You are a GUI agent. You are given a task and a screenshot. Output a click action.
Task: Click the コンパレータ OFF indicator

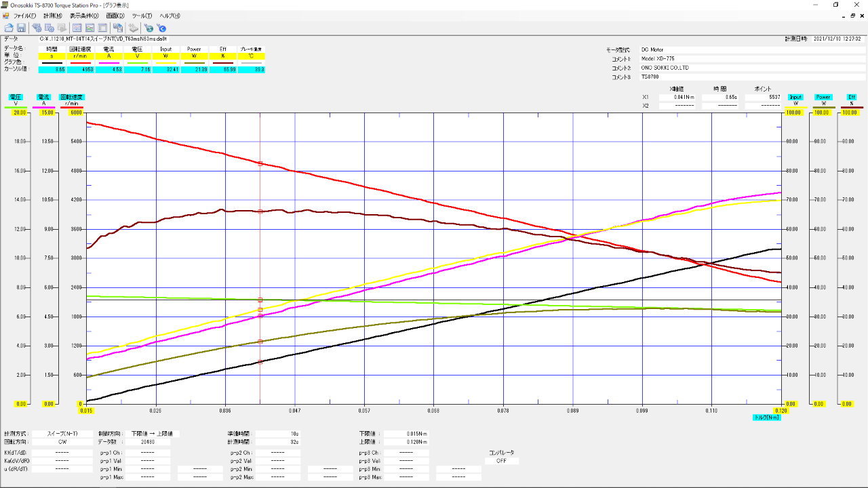(502, 461)
